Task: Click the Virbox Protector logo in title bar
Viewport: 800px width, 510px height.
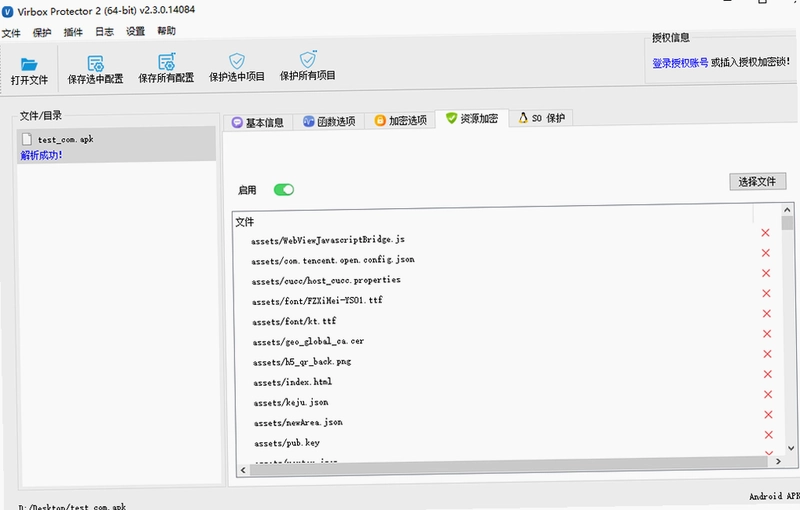Action: point(7,12)
